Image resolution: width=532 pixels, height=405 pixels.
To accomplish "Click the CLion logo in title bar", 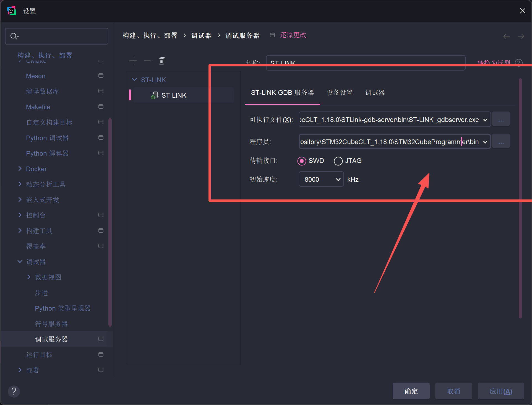I will 12,11.
